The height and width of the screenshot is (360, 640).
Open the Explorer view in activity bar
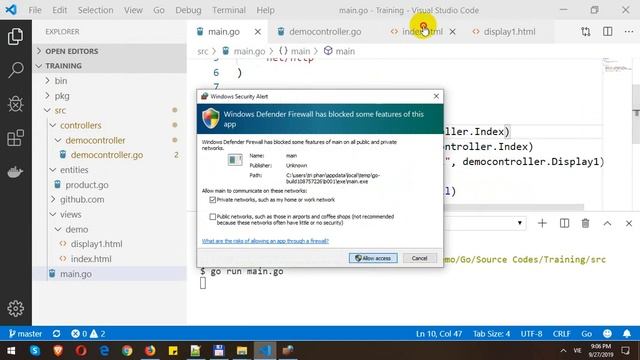(16, 37)
